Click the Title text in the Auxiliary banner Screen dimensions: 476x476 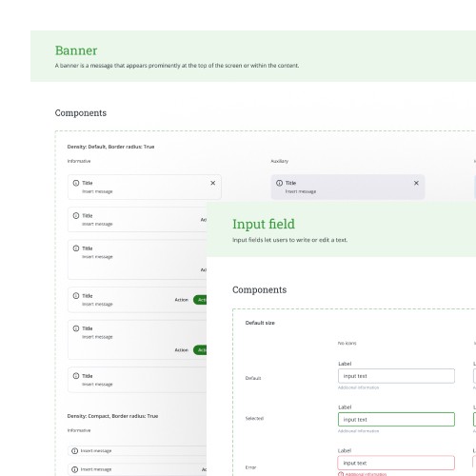(290, 183)
